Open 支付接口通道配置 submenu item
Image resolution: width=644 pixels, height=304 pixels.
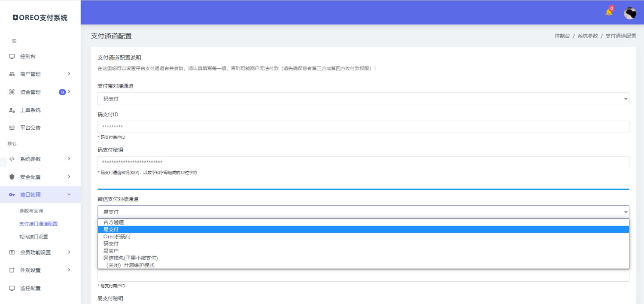[38, 224]
